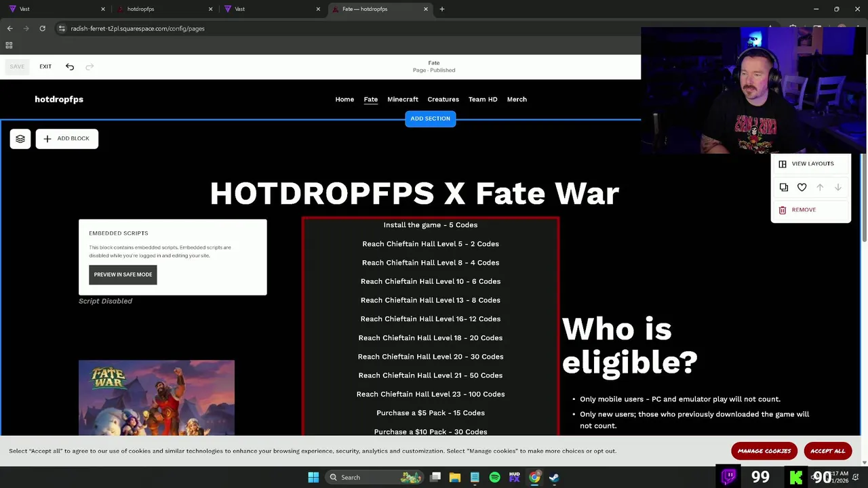
Task: Click REMOVE to delete the section
Action: point(797,210)
